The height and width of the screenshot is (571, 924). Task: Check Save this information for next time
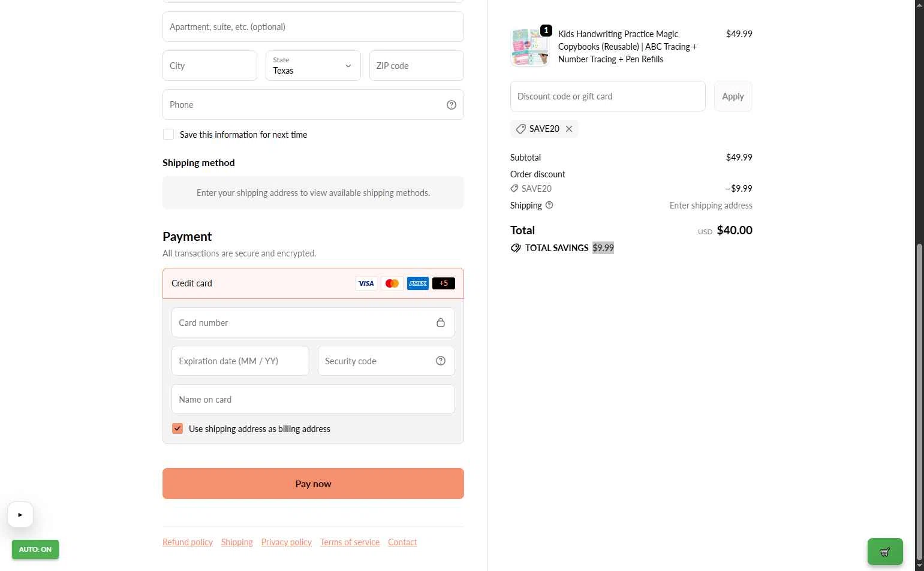tap(168, 135)
